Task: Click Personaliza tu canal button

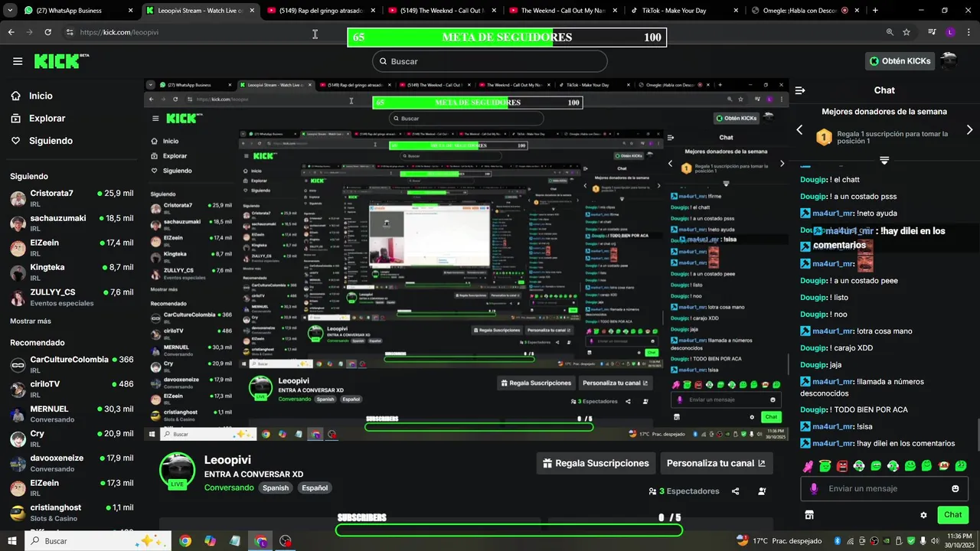Action: (716, 463)
